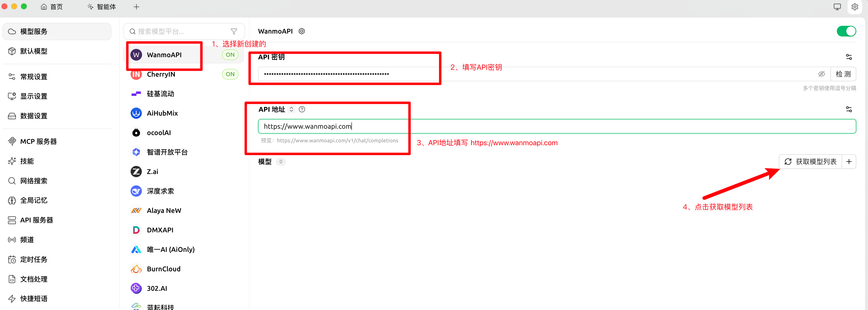Open the API 地址 help question icon
The width and height of the screenshot is (868, 310).
point(302,109)
